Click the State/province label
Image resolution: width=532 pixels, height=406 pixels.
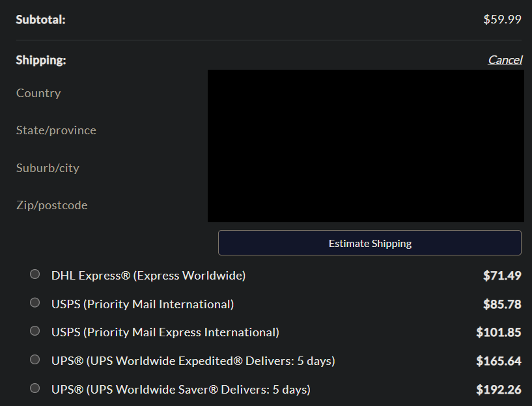(x=56, y=130)
